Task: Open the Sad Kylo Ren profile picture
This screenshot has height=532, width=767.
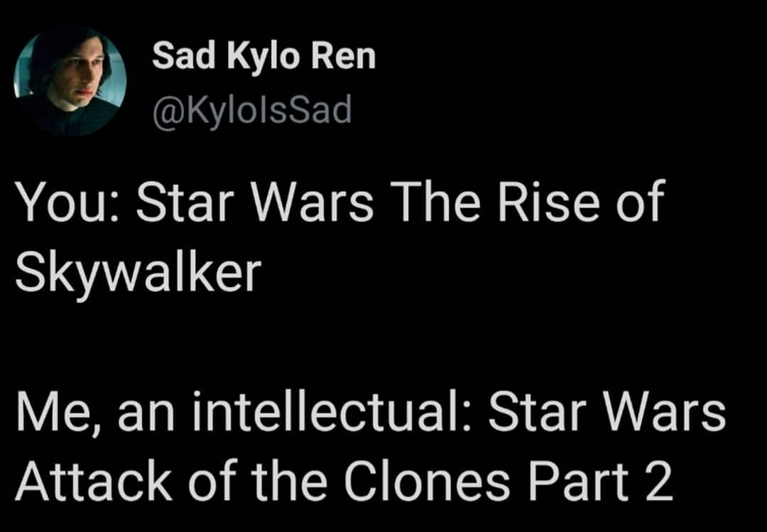Action: pos(70,81)
